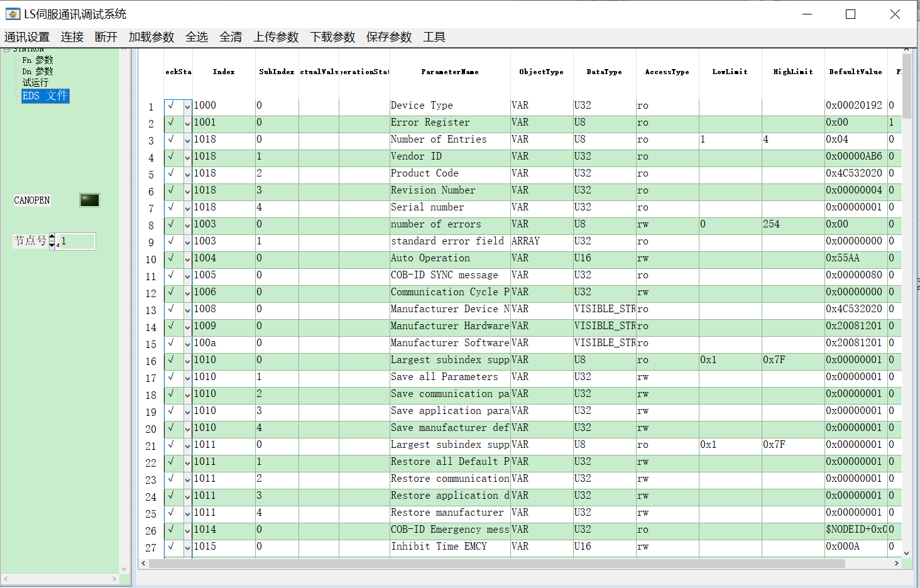Click 连接 to connect the device

(x=72, y=36)
